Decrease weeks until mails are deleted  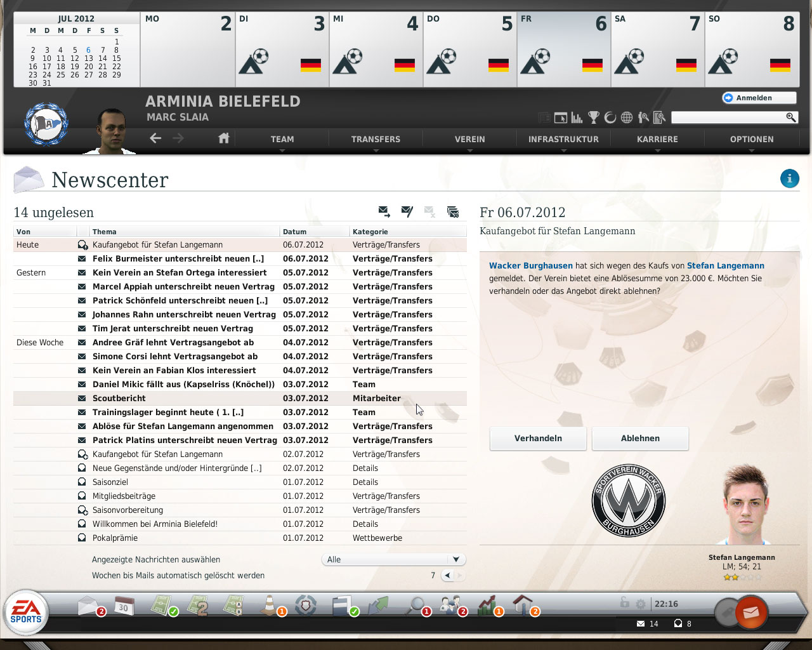click(448, 575)
